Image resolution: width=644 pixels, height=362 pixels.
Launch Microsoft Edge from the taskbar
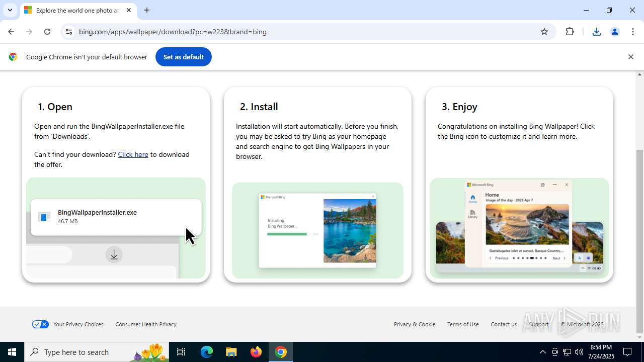tap(207, 352)
